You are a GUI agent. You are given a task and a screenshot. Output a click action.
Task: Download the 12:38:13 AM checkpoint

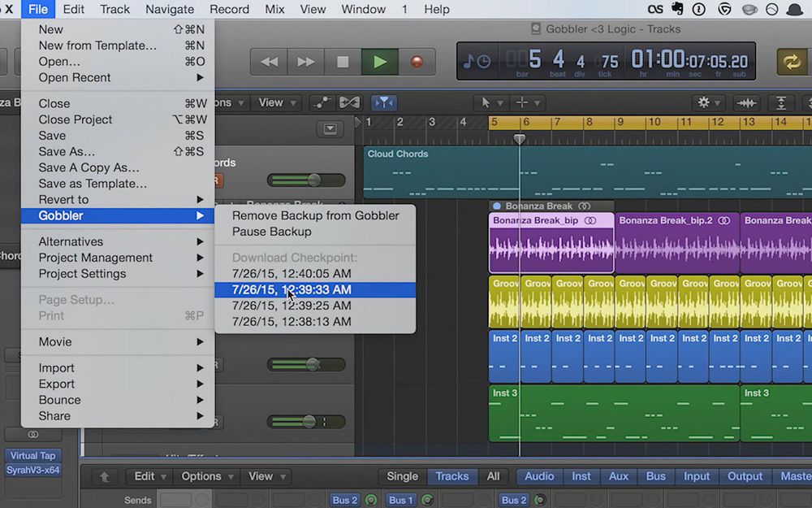point(315,321)
